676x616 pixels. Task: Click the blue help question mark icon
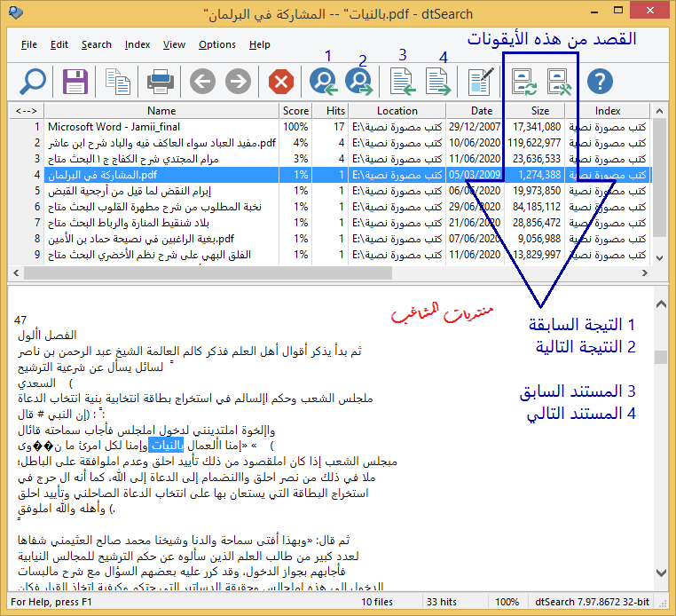(601, 83)
